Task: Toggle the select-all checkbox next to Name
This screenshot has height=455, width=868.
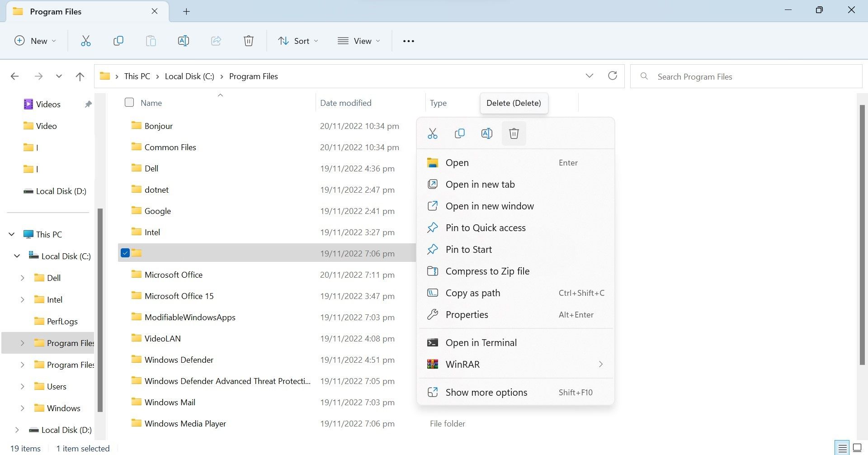Action: [129, 102]
